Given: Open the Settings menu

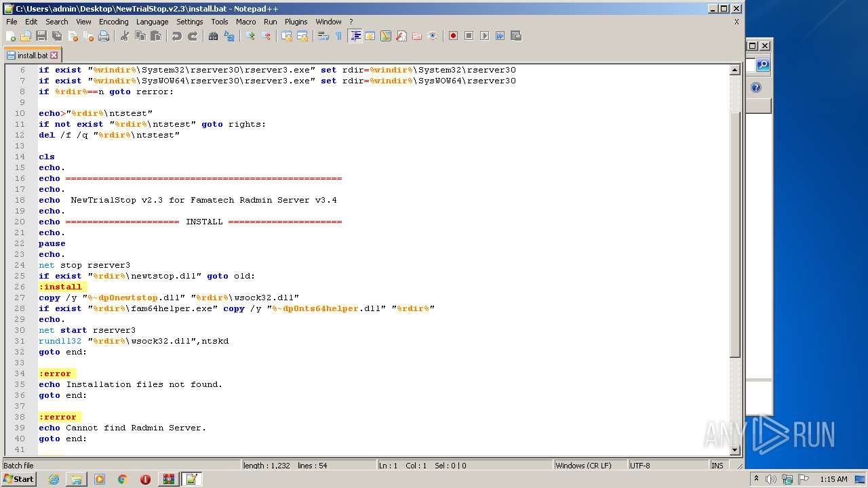Looking at the screenshot, I should [x=190, y=22].
